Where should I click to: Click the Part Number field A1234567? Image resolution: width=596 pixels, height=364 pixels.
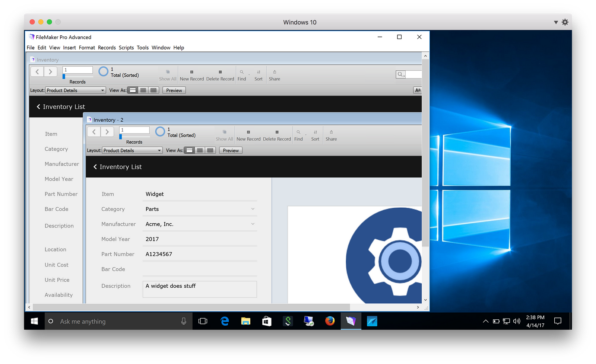[x=200, y=254]
